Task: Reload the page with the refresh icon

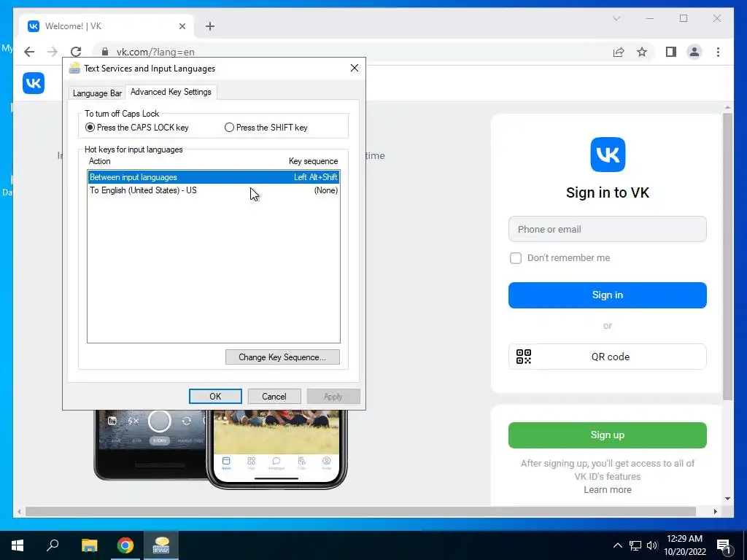Action: click(x=76, y=52)
